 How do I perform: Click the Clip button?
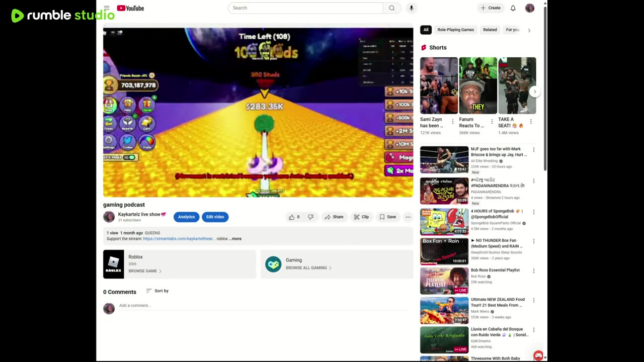point(361,217)
